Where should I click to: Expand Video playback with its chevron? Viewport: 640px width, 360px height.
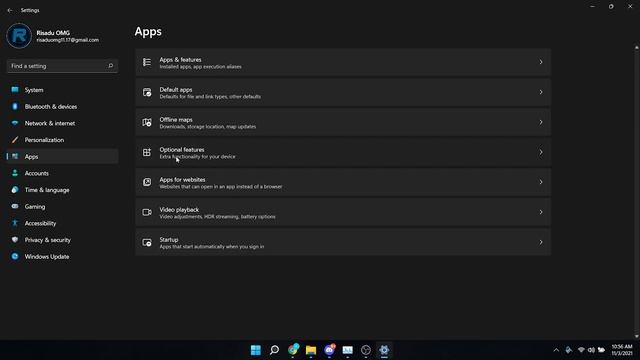(x=541, y=212)
